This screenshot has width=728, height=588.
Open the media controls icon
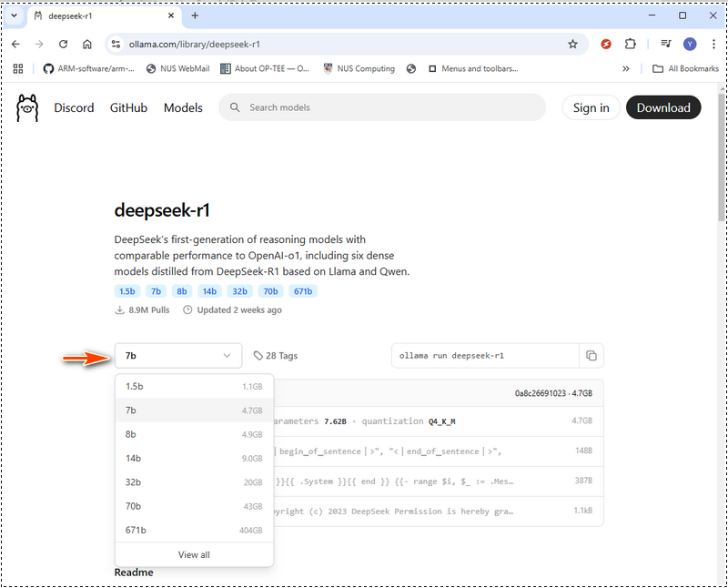666,44
